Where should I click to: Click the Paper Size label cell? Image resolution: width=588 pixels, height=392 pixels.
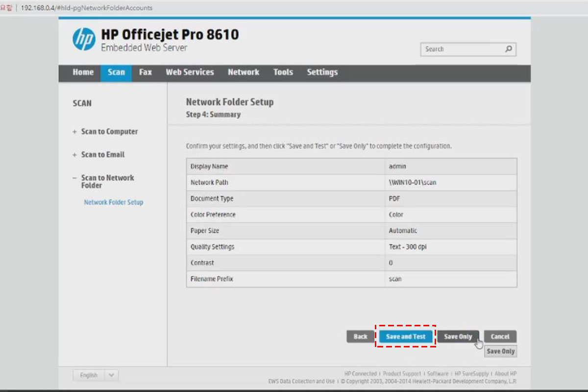pos(285,231)
